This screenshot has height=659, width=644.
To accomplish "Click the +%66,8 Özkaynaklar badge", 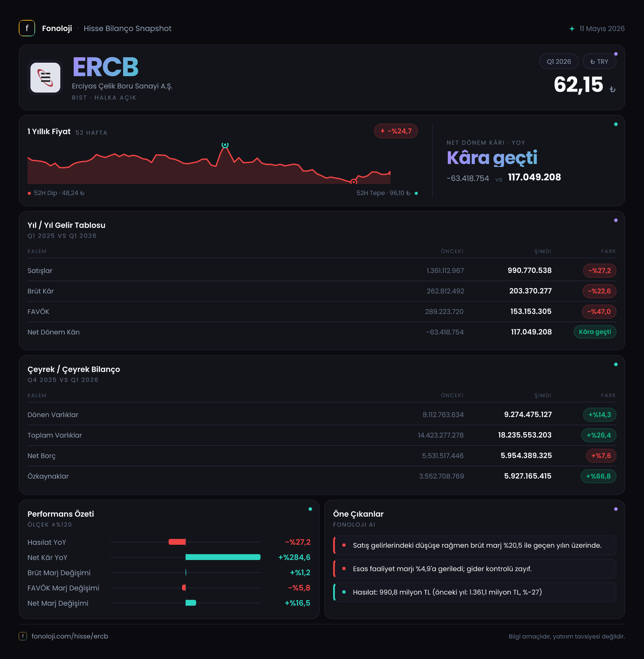I will 598,476.
